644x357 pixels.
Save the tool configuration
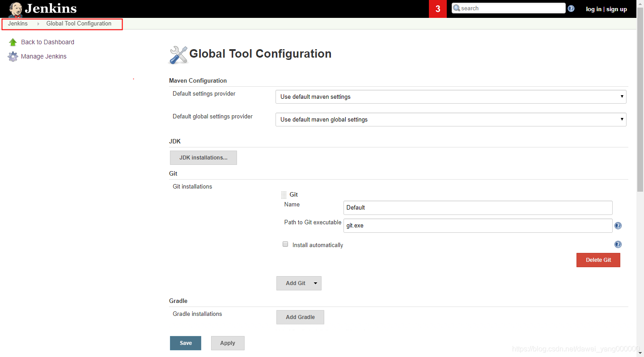pyautogui.click(x=186, y=343)
